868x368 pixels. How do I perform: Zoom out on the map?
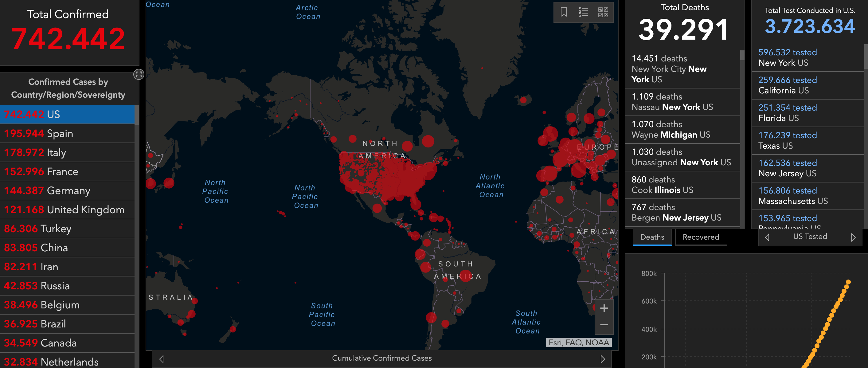[604, 325]
